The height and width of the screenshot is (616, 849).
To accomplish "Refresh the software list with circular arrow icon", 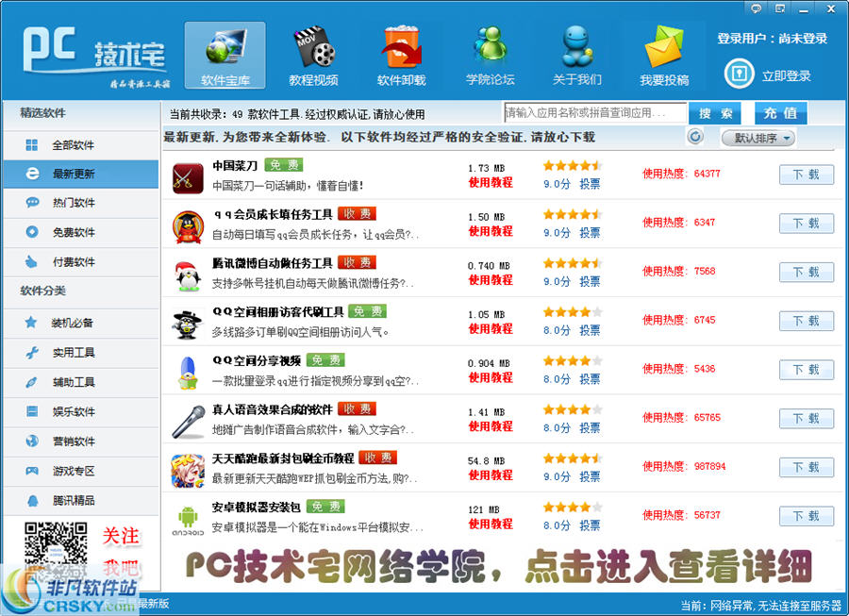I will 695,136.
